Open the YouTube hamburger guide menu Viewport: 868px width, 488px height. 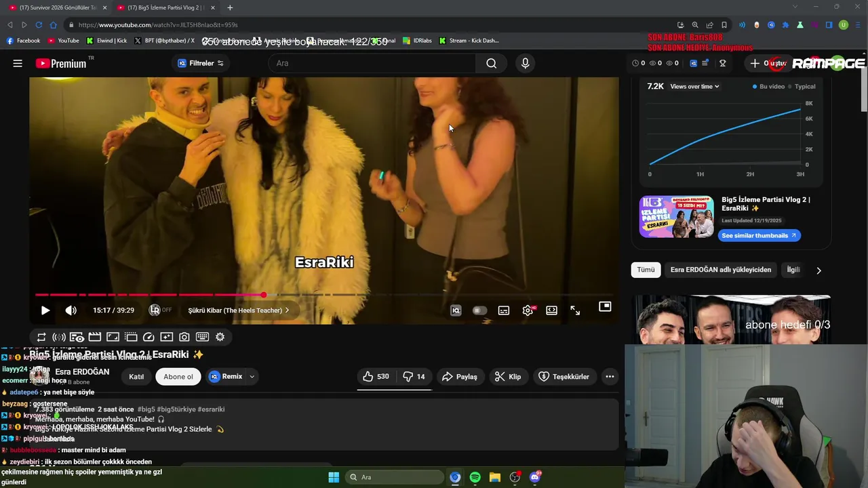(x=18, y=63)
